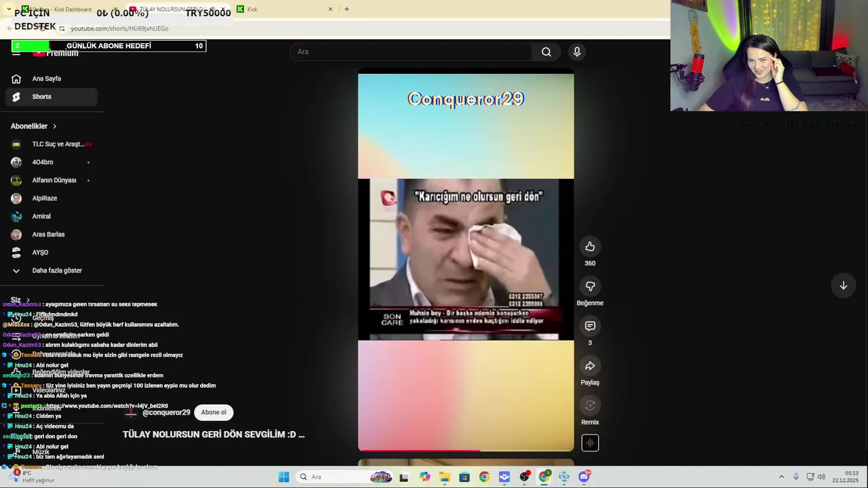The height and width of the screenshot is (488, 868).
Task: Open the comments on the short
Action: pos(590,326)
